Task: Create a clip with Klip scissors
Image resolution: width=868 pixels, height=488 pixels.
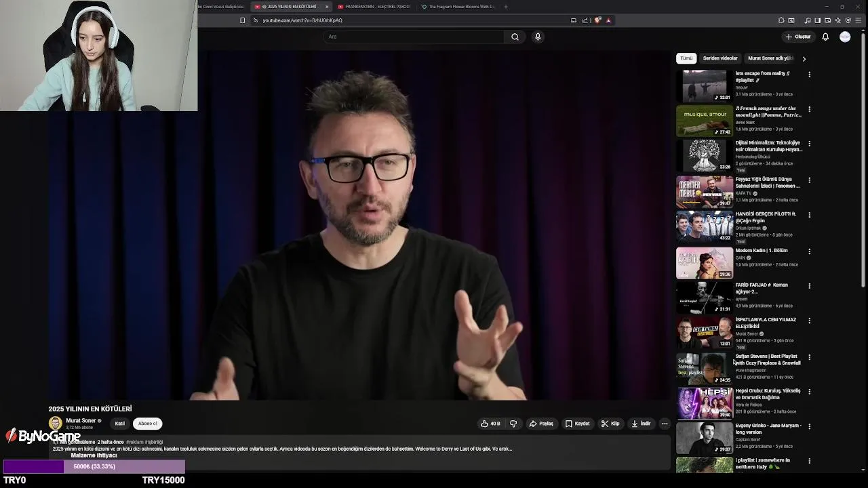Action: (610, 424)
